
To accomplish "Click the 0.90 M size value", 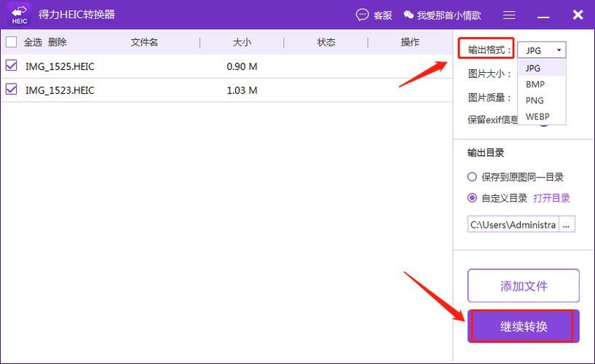I will pyautogui.click(x=242, y=66).
